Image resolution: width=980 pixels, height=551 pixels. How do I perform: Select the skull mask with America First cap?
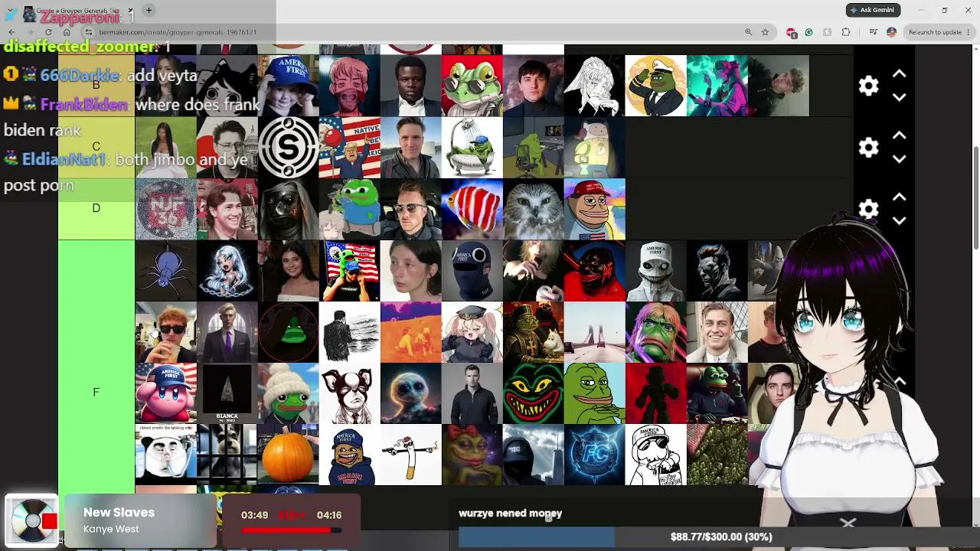click(656, 271)
